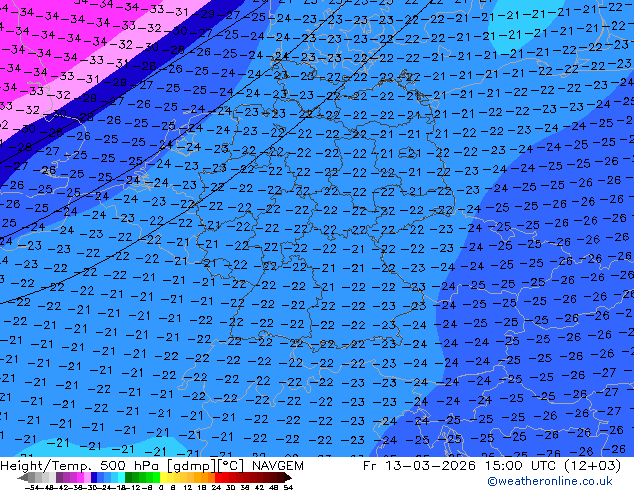Image resolution: width=634 pixels, height=490 pixels.
Task: Click the dark right arrow of color scale
Action: 288,478
